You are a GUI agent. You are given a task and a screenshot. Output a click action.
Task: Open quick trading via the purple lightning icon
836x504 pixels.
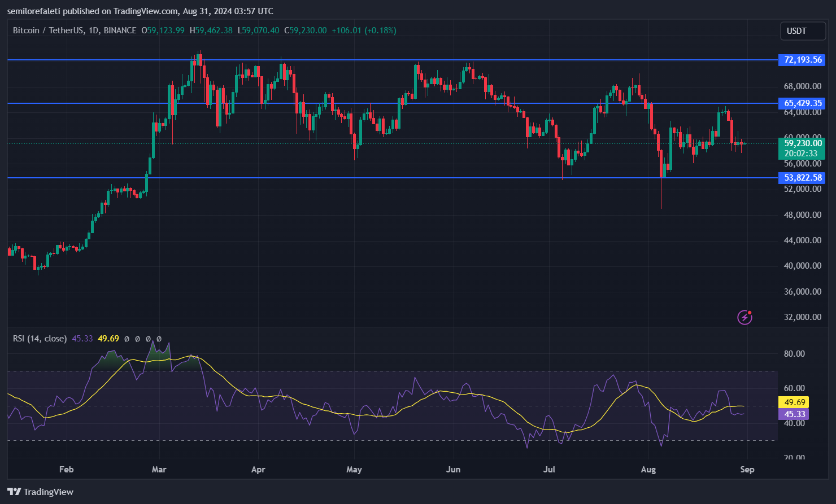click(744, 317)
